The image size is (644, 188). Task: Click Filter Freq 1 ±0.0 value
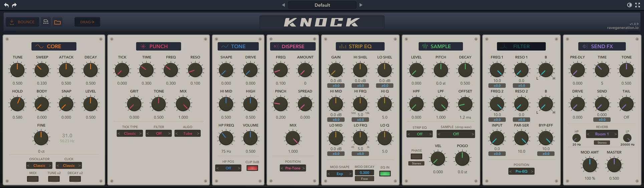497,86
